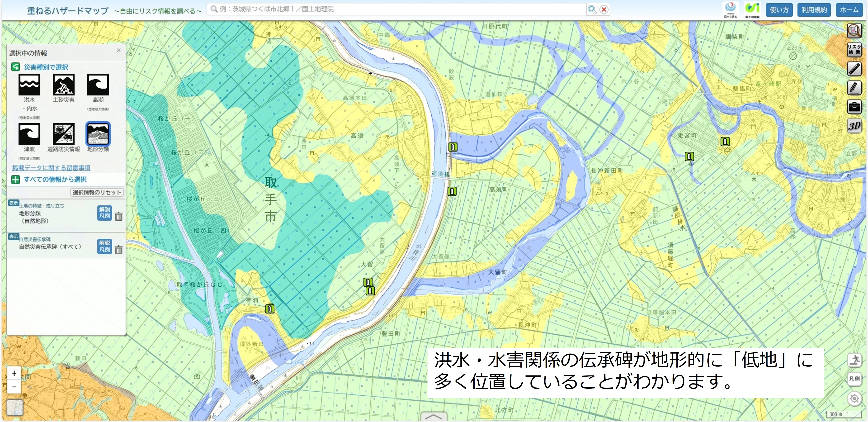
Task: Open the 国土交通省 logo link
Action: pyautogui.click(x=730, y=10)
